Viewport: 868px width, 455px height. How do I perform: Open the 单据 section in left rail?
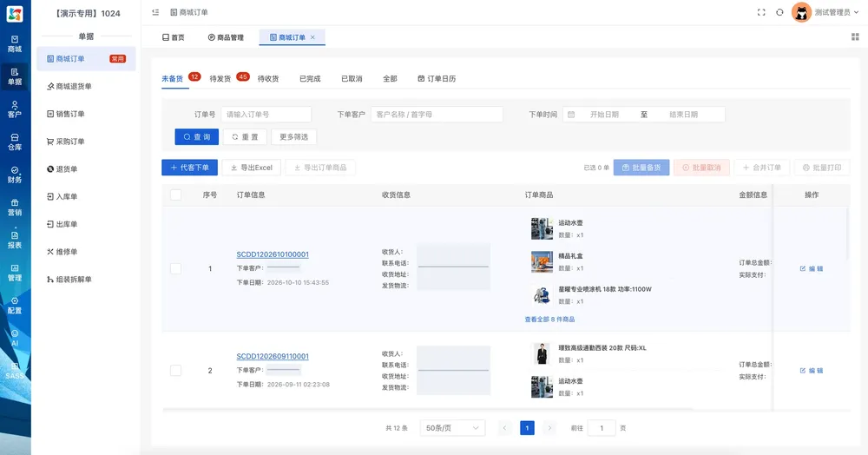(15, 76)
